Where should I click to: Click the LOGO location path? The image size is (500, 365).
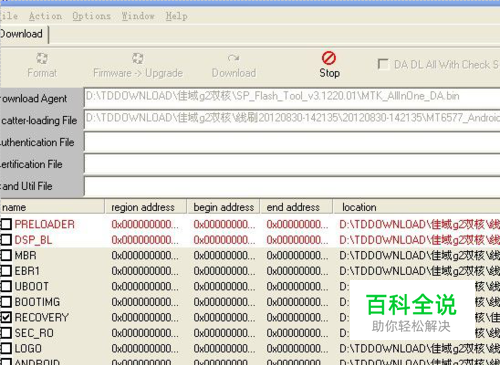[420, 348]
